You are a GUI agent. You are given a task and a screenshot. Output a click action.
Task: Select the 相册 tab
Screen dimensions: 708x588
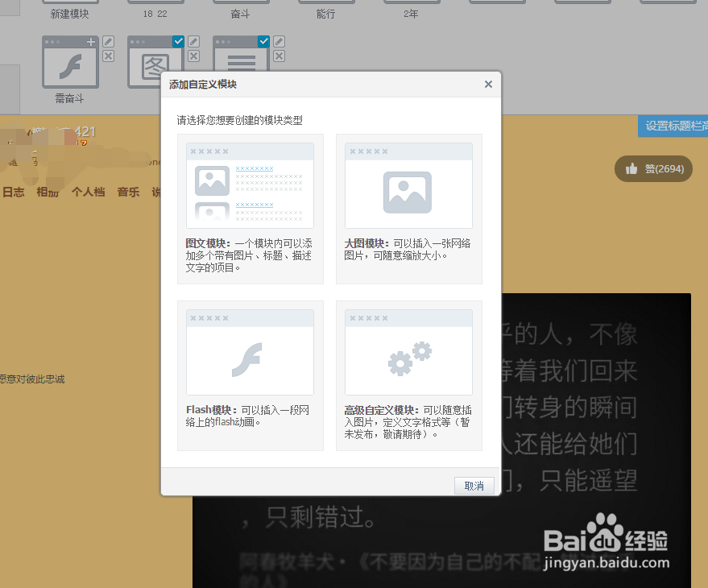click(x=47, y=192)
